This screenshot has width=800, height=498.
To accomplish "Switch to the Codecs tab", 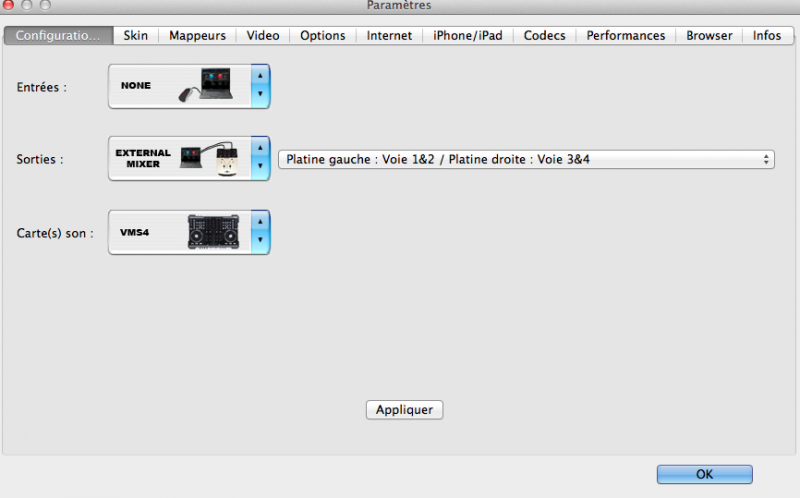I will pos(544,36).
